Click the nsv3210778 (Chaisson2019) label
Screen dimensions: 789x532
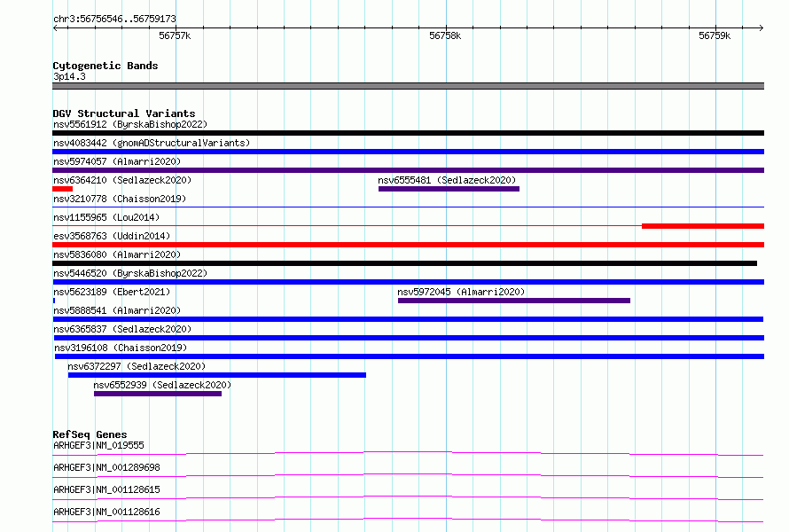point(120,199)
